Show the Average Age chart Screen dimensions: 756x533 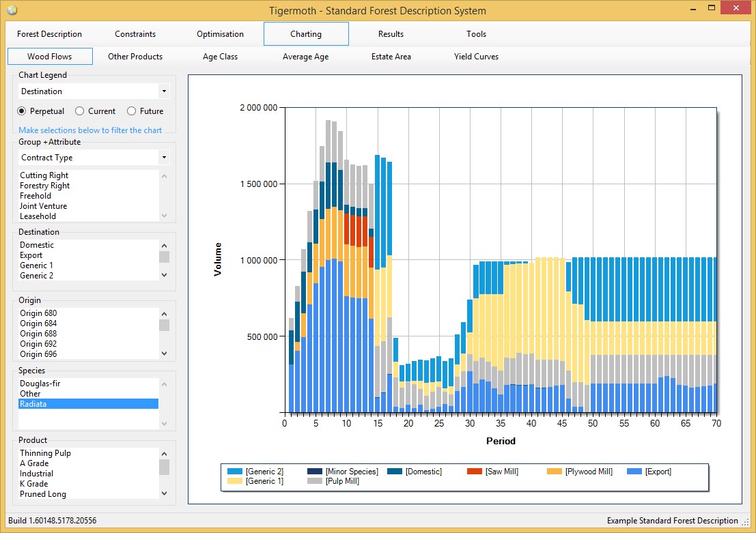(306, 57)
